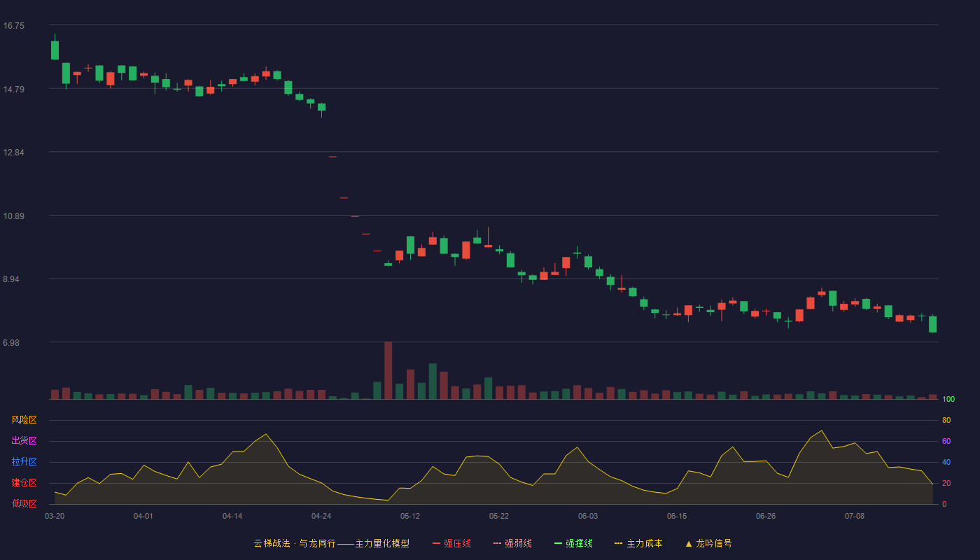Viewport: 980px width, 560px height.
Task: Click the 06-26 date label
Action: 766,516
